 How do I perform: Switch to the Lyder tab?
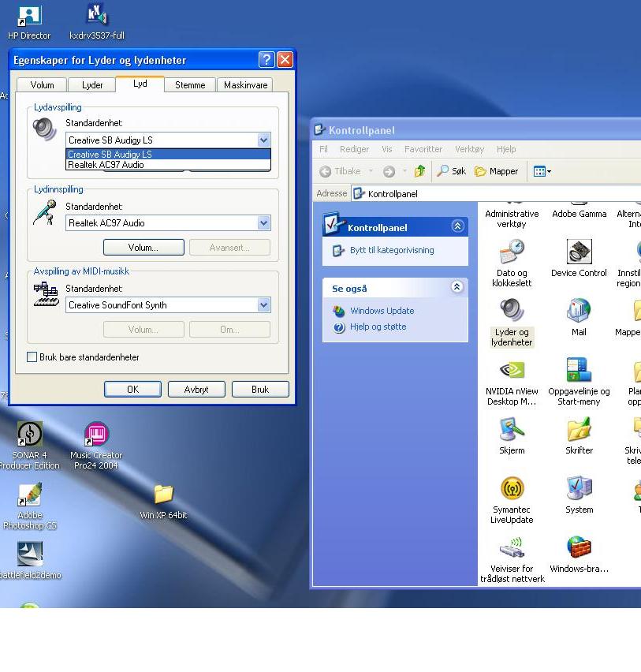92,85
